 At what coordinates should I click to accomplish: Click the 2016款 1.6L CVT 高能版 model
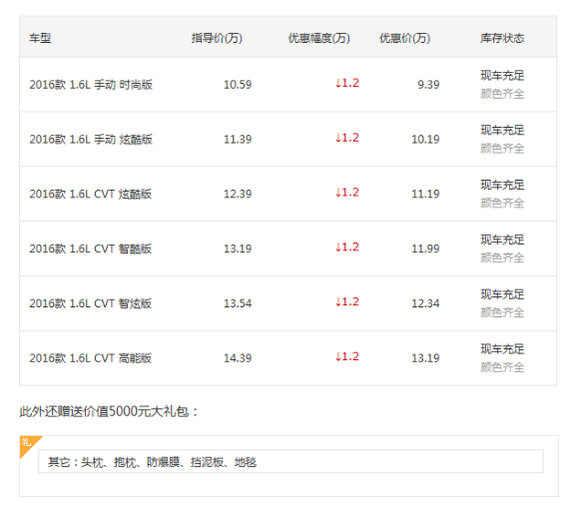91,358
